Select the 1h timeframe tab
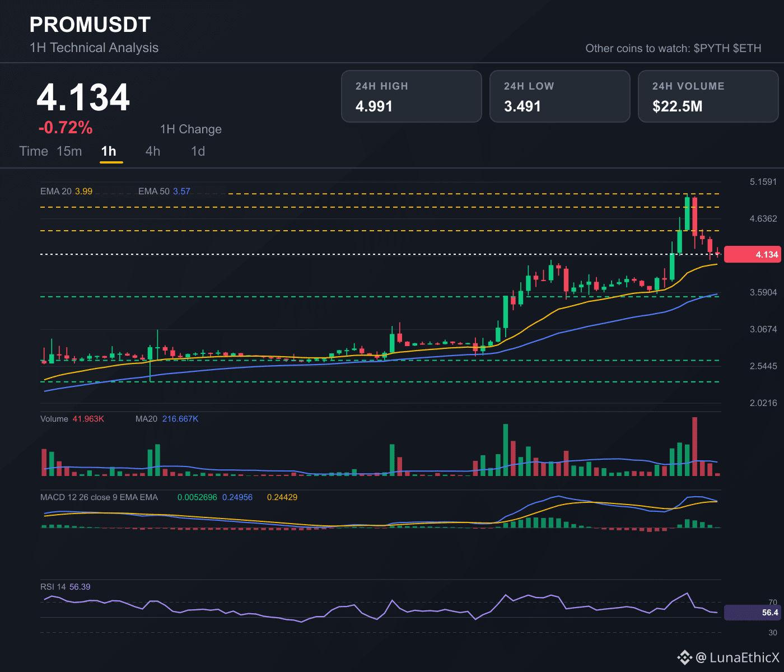Viewport: 784px width, 672px height. [109, 151]
